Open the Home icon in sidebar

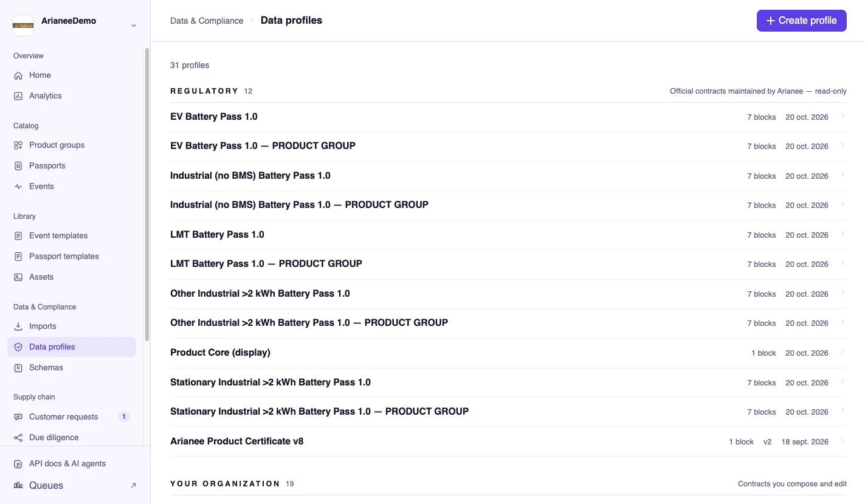tap(18, 75)
